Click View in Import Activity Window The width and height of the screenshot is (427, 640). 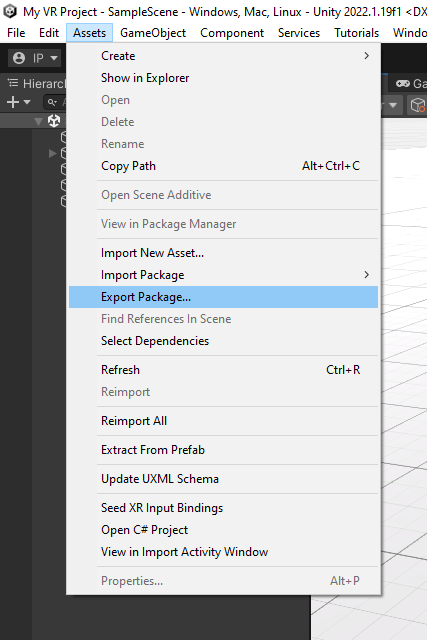(223, 552)
